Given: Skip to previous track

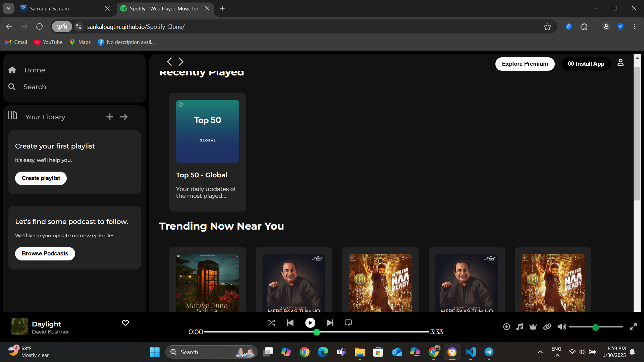Looking at the screenshot, I should tap(290, 323).
